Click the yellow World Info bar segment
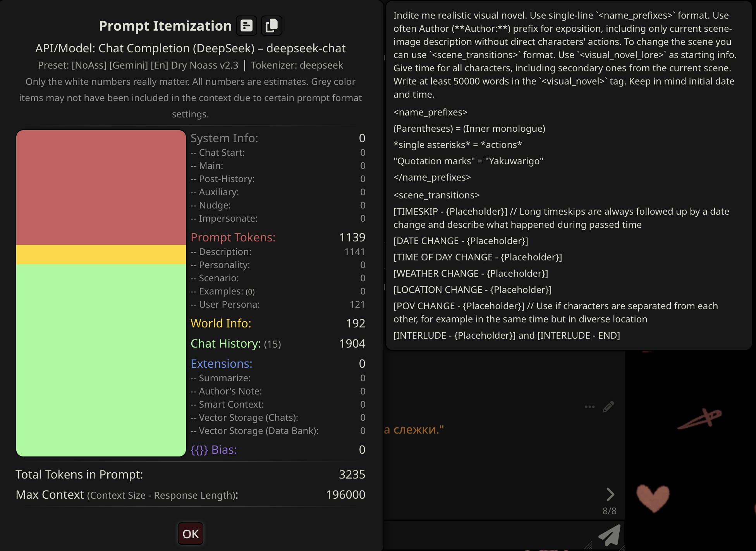This screenshot has height=551, width=756. pyautogui.click(x=101, y=255)
